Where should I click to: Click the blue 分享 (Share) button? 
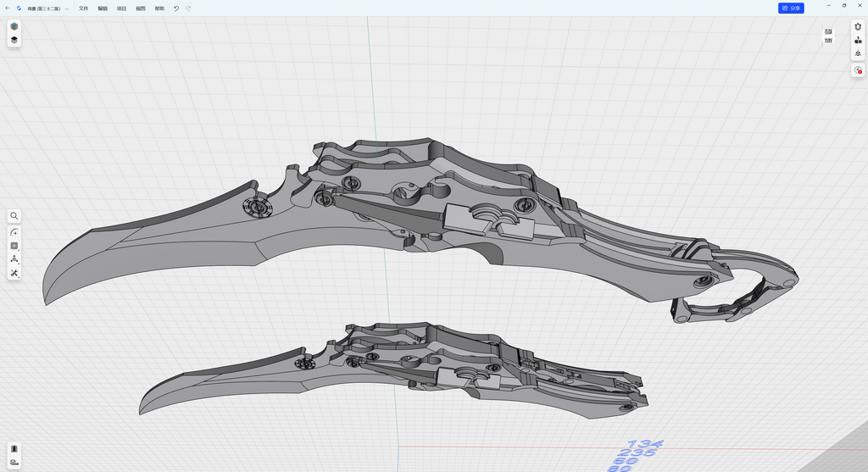(x=791, y=8)
